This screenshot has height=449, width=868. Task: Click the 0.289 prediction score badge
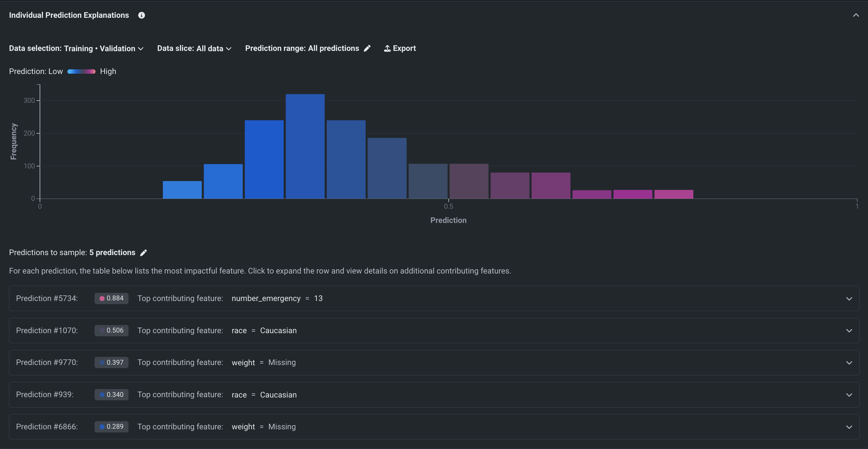[x=111, y=427]
